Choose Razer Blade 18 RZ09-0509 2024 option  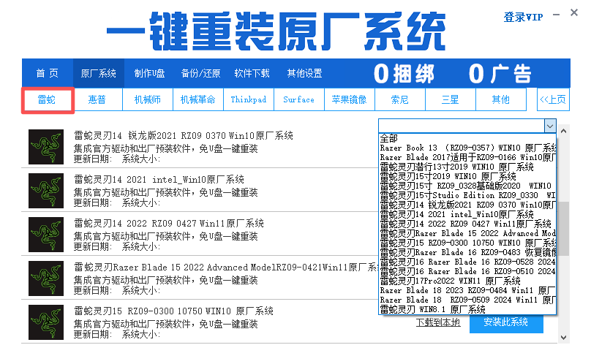[x=467, y=300]
